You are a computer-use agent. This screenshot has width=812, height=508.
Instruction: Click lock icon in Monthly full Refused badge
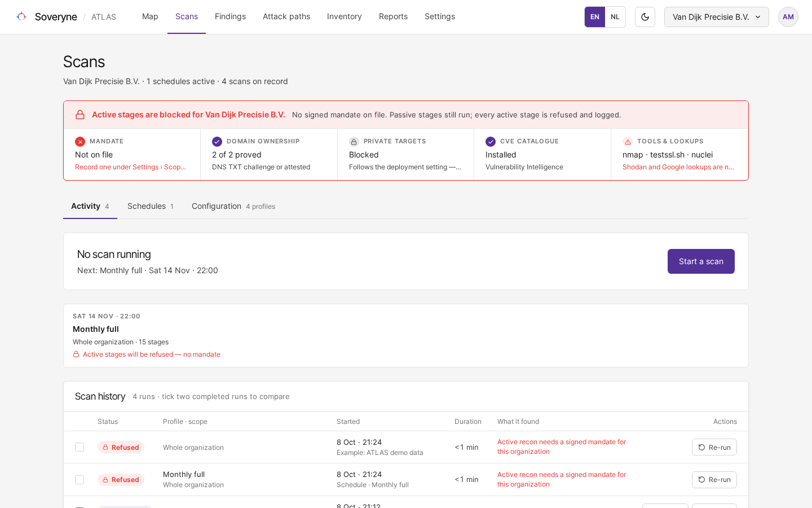pos(105,480)
